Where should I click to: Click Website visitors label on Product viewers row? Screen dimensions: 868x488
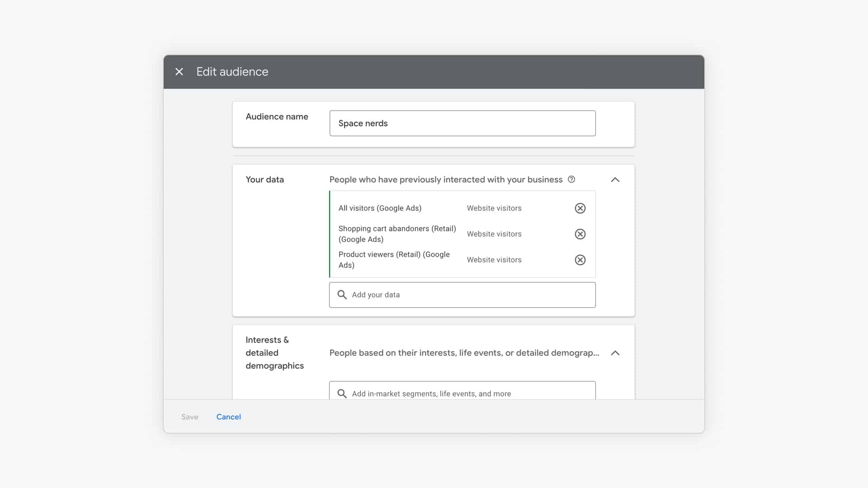(x=494, y=259)
